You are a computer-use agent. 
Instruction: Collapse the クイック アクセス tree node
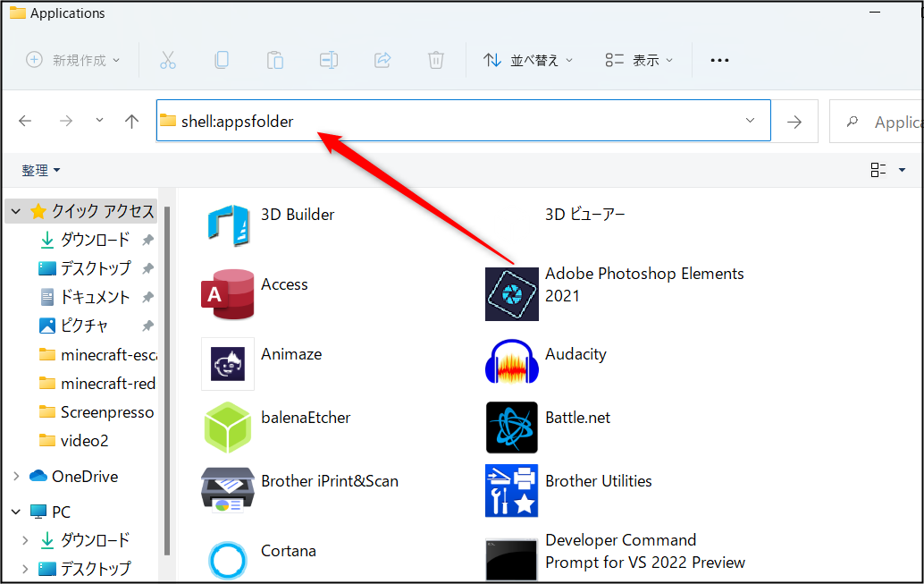[x=16, y=211]
